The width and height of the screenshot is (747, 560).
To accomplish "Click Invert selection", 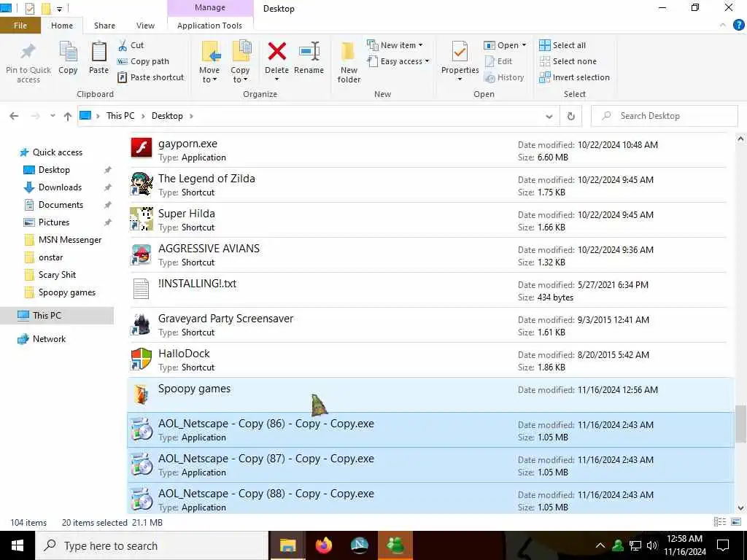I will coord(575,77).
